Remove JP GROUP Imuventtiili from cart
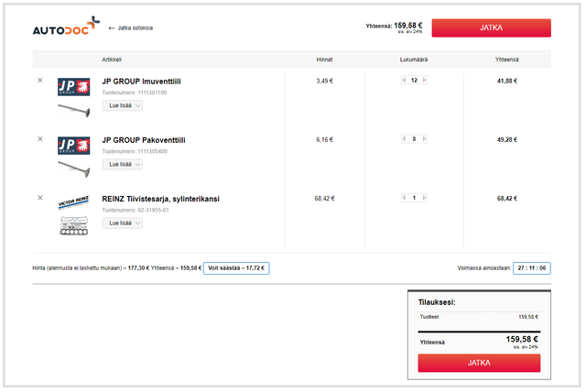The image size is (586, 392). [40, 81]
